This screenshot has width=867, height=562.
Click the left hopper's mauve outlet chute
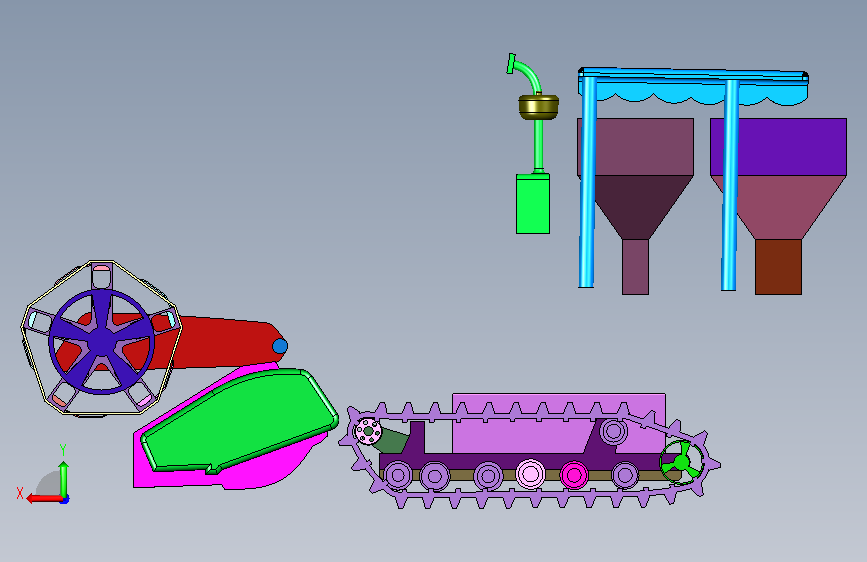click(635, 267)
